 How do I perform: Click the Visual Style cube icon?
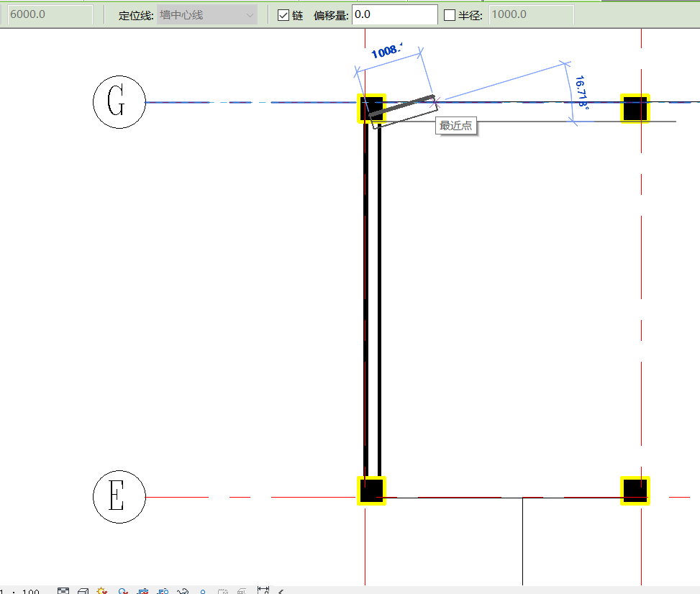[x=83, y=591]
